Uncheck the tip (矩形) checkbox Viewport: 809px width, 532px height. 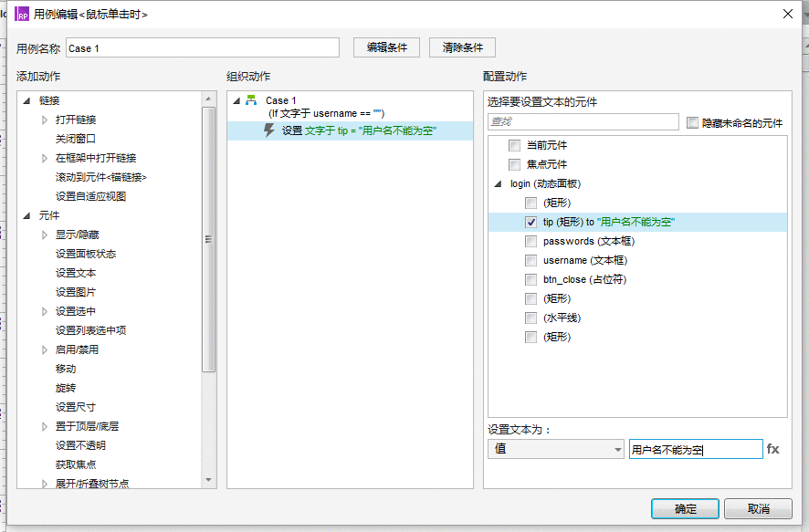click(x=531, y=222)
